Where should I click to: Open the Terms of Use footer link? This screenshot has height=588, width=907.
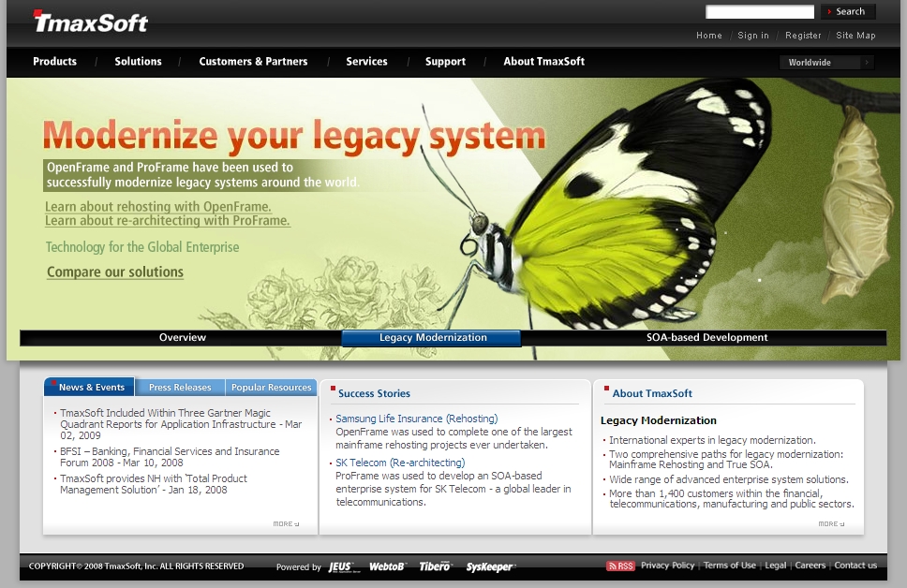(x=729, y=566)
